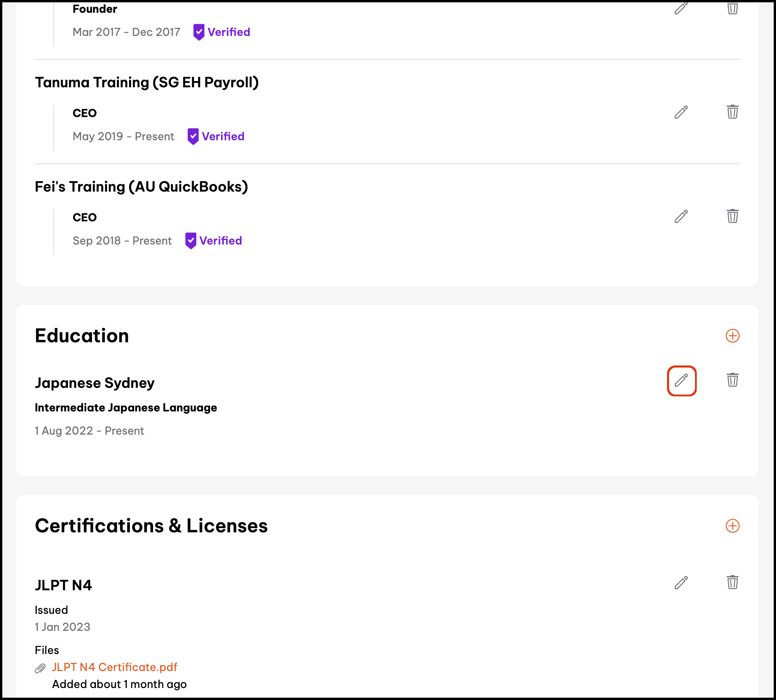Image resolution: width=776 pixels, height=700 pixels.
Task: Click the paperclip attachment icon
Action: click(x=40, y=668)
